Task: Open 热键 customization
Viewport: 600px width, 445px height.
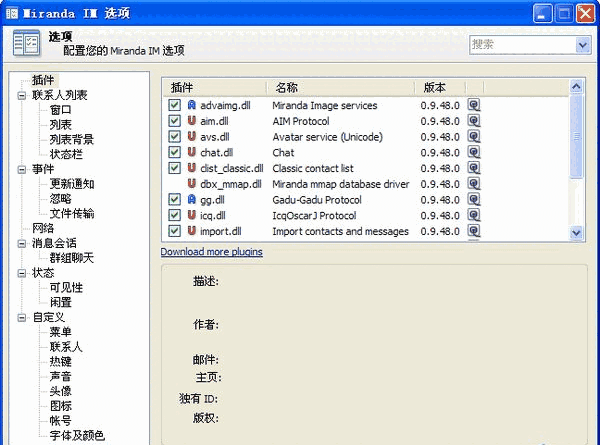Action: click(60, 362)
